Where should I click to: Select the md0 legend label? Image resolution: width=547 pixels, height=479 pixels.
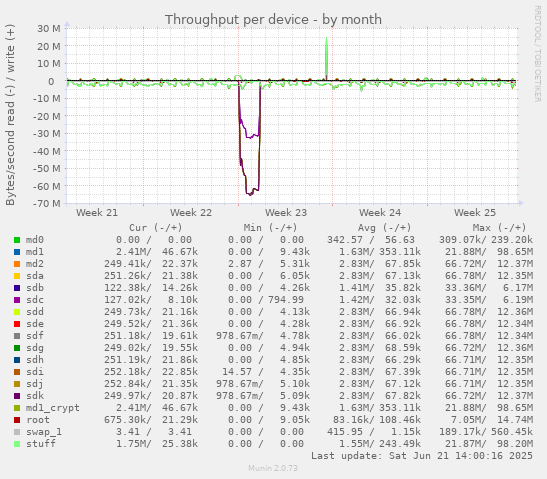35,240
